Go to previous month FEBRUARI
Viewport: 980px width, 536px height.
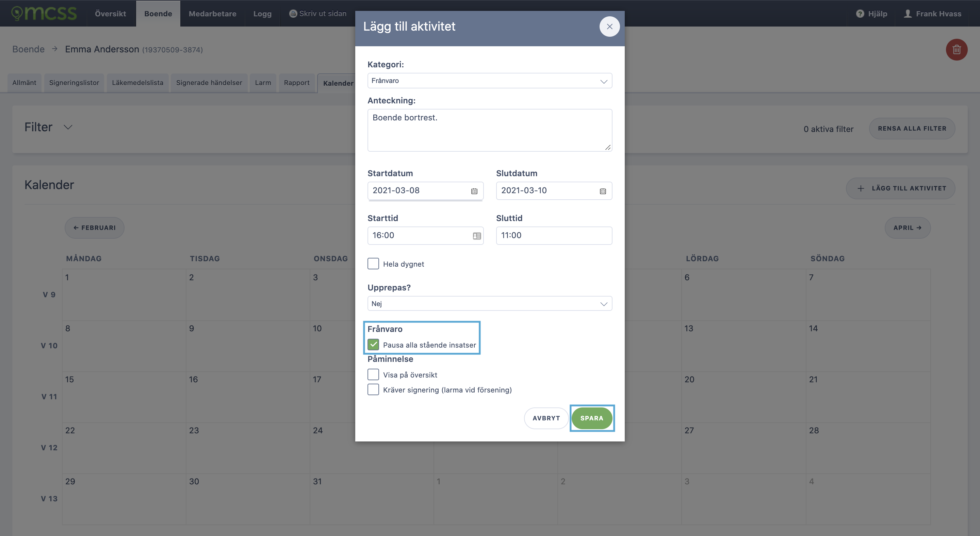click(94, 228)
